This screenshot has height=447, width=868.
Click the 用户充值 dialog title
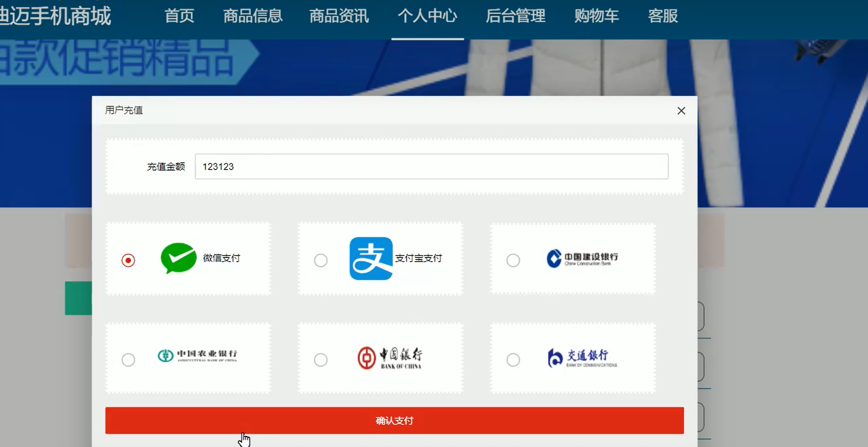click(x=124, y=110)
